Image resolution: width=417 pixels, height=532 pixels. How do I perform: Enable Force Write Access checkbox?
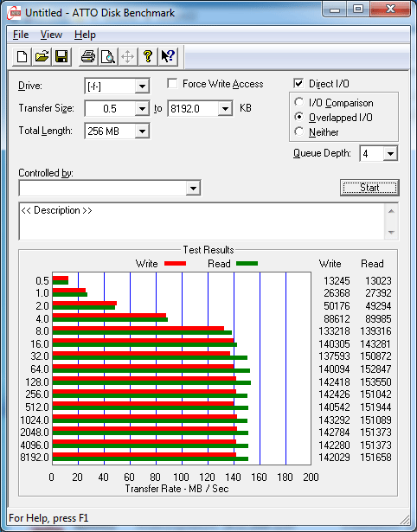[x=172, y=83]
